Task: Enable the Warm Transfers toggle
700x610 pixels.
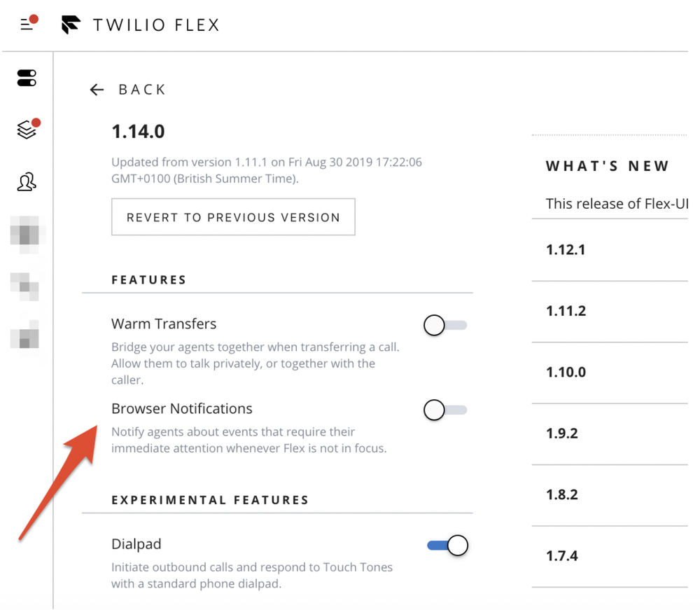Action: (x=445, y=325)
